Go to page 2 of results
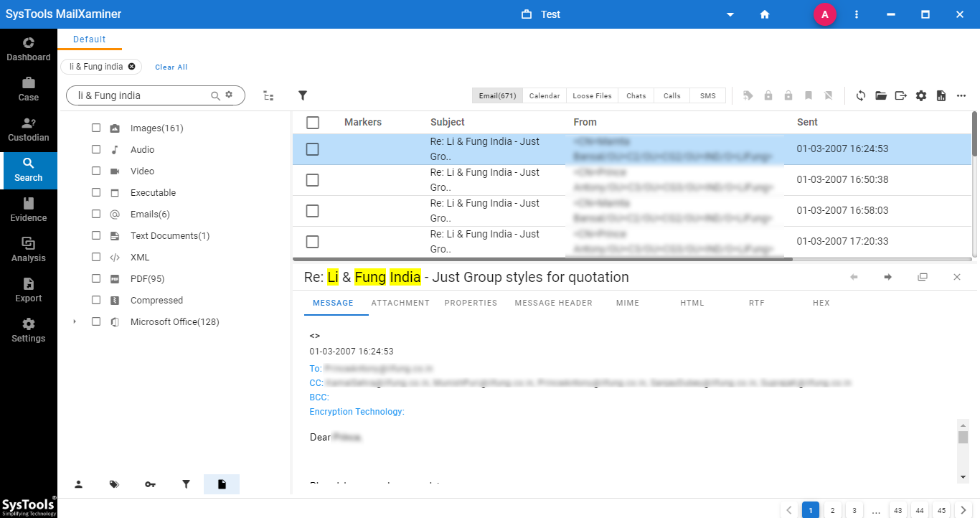Viewport: 980px width, 518px height. pyautogui.click(x=832, y=510)
